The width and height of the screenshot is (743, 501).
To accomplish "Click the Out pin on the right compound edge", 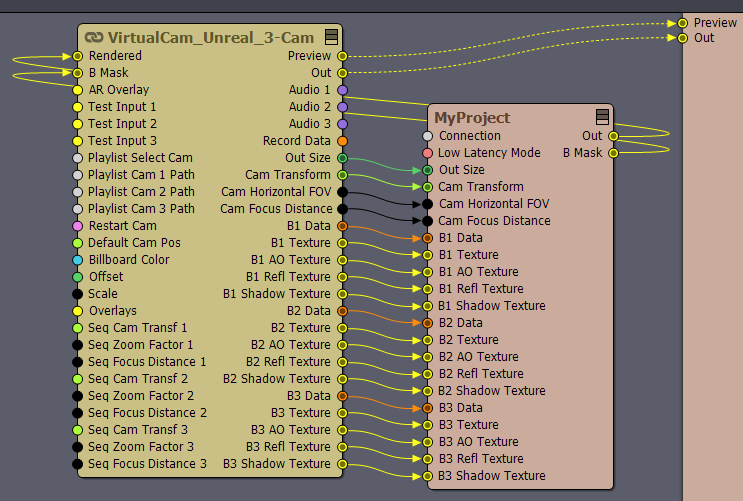I will (x=682, y=38).
